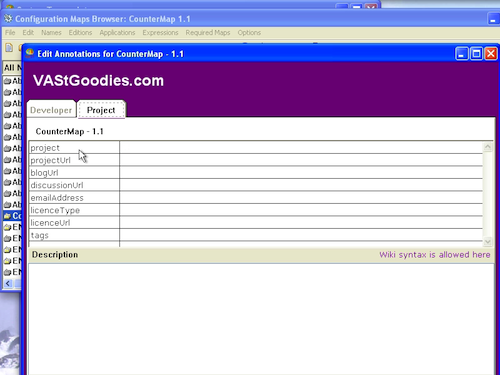Click the licenceType value cell
Image resolution: width=500 pixels, height=375 pixels.
[301, 210]
